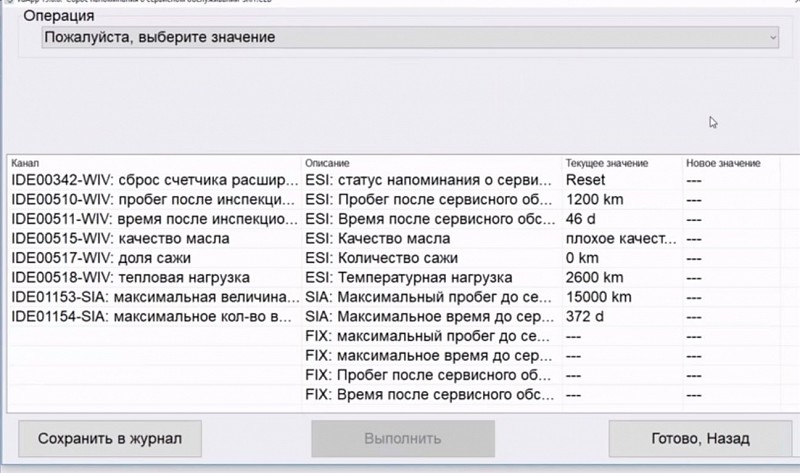
Task: Select the IDE01153-SIA maximum value row
Action: pos(155,297)
